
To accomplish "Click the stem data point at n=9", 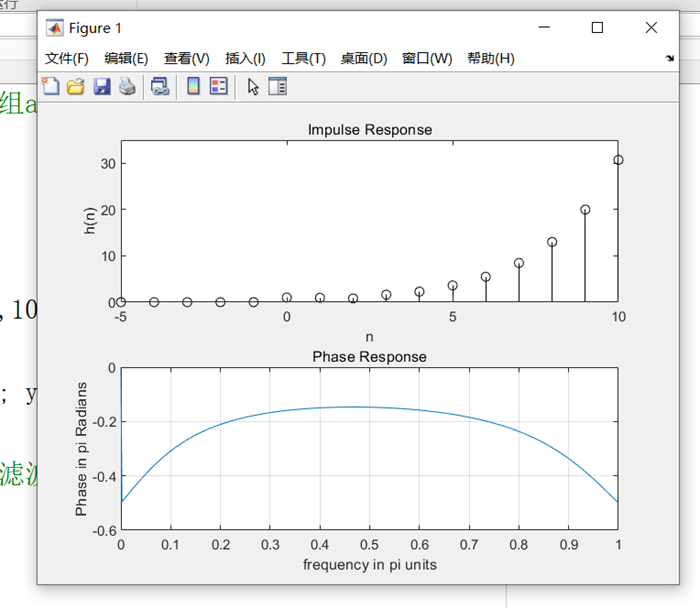I will (x=585, y=209).
